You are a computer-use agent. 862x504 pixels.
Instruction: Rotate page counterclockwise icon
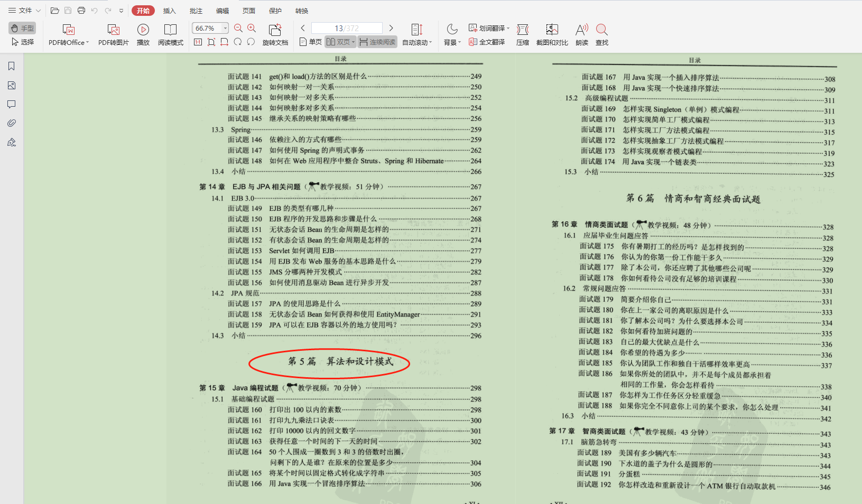pos(251,42)
